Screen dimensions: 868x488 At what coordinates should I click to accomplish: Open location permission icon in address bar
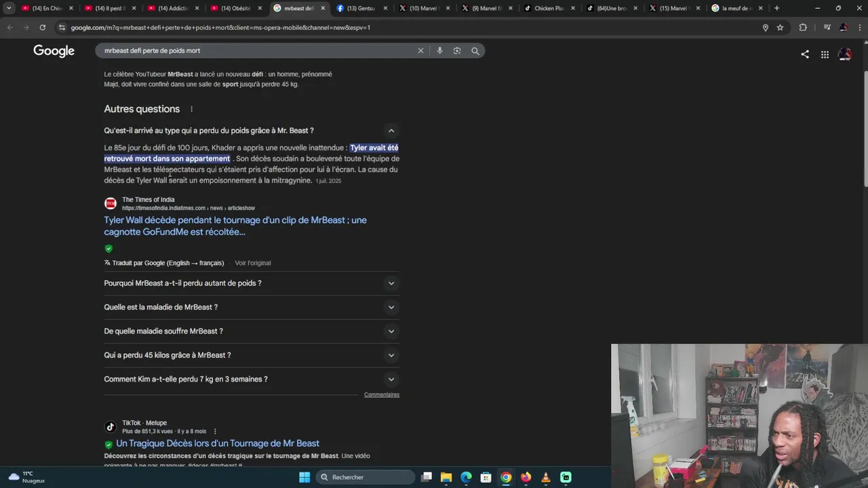pos(766,28)
